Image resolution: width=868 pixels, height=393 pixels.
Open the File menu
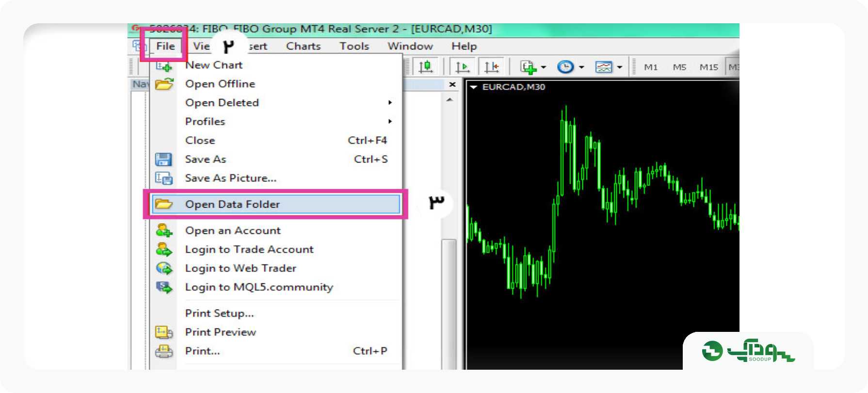tap(165, 46)
